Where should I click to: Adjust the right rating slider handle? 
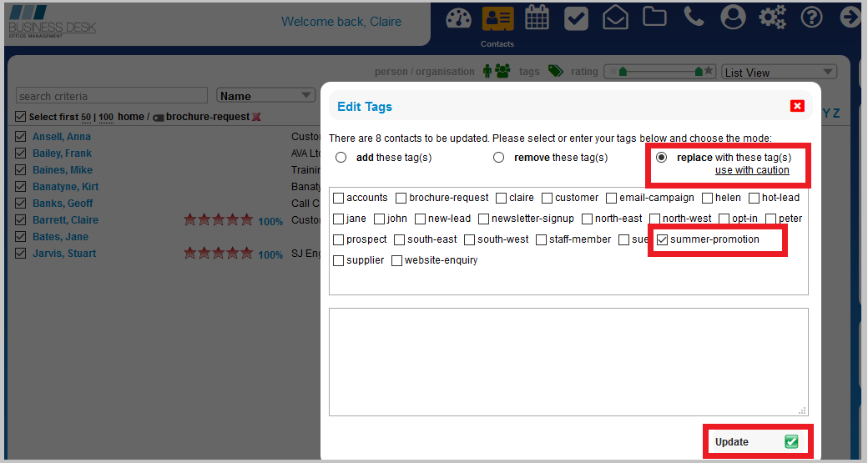(698, 72)
